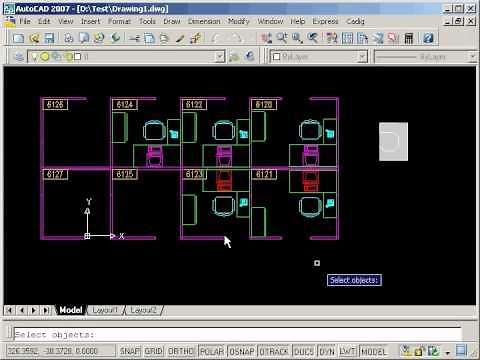
Task: Expand the ByLayer color control dropdown
Action: pyautogui.click(x=363, y=57)
